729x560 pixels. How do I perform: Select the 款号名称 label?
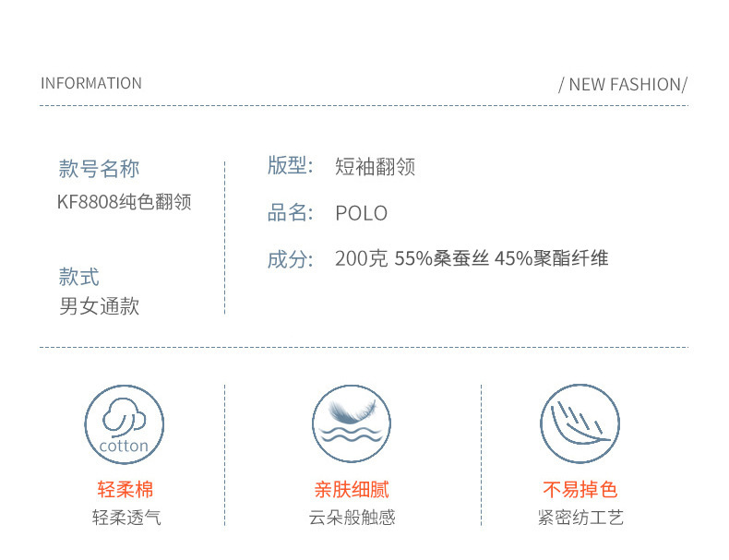[99, 169]
